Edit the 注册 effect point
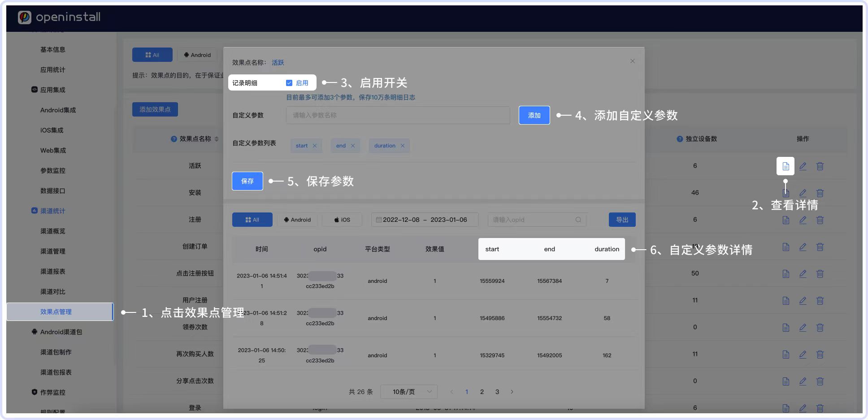Viewport: 868px width, 420px height. coord(803,220)
